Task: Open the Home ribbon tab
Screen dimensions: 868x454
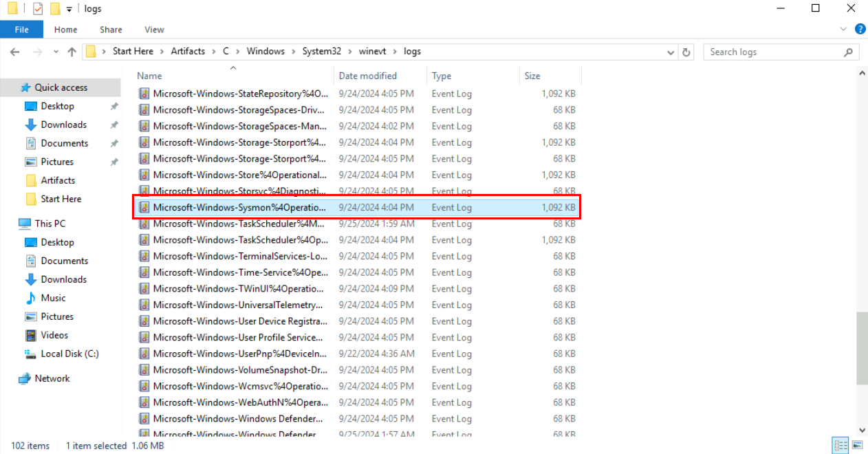Action: (66, 30)
